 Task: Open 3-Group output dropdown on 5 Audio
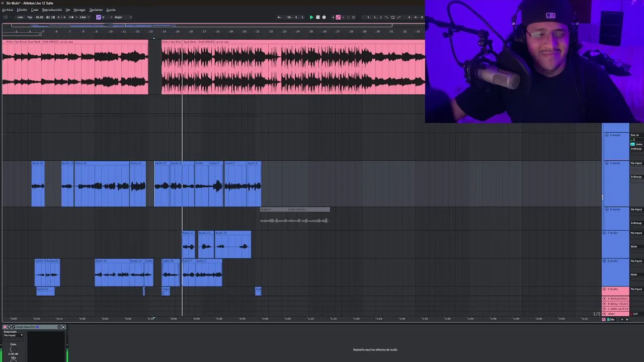coord(637,177)
